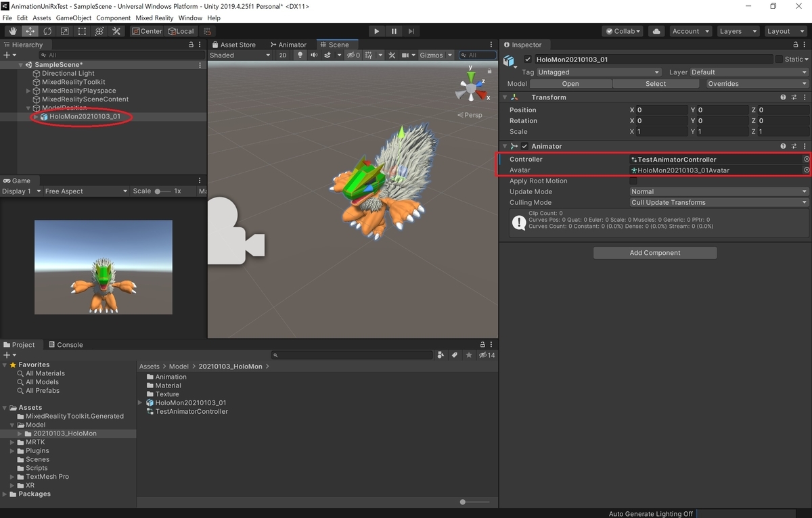
Task: Open the Assets menu
Action: coord(41,18)
